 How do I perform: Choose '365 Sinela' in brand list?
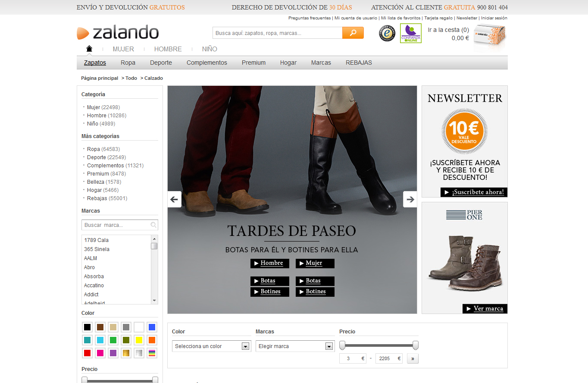pos(97,249)
